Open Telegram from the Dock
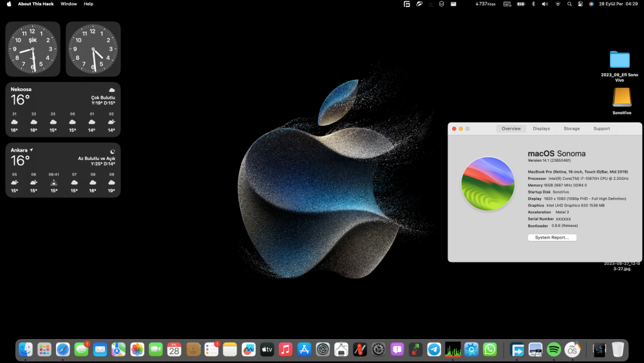The image size is (644, 363). (x=434, y=349)
